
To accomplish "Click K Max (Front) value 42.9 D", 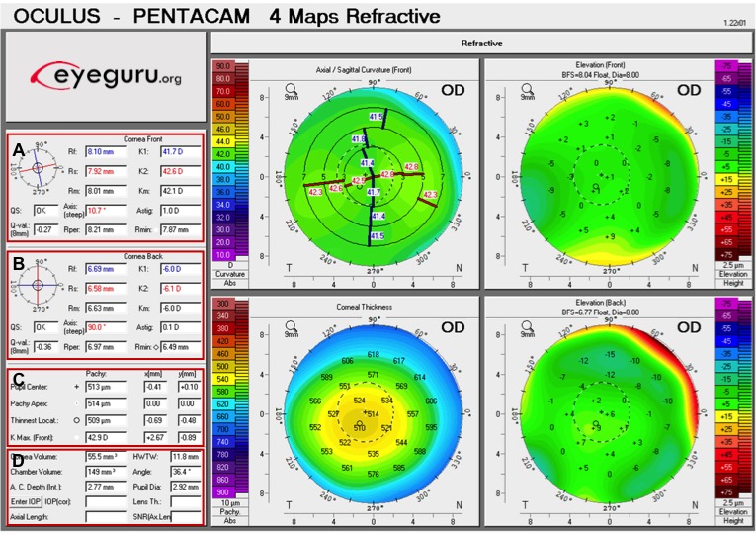I will (x=106, y=438).
